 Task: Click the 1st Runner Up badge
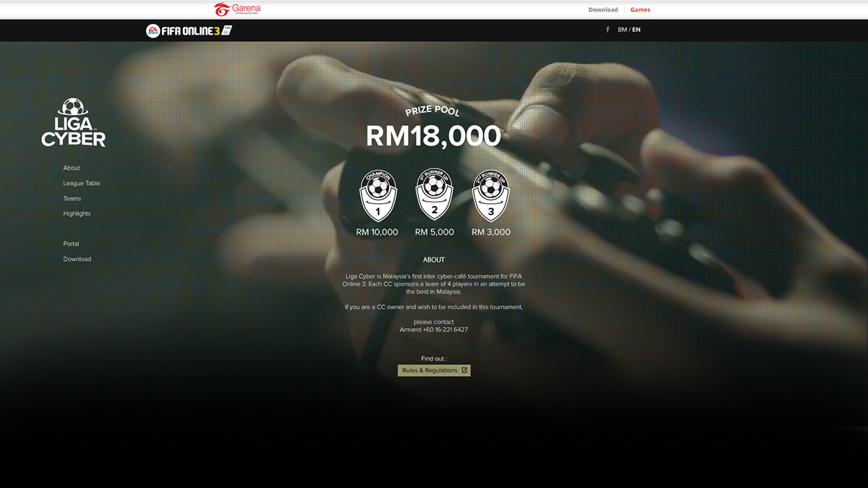point(434,195)
